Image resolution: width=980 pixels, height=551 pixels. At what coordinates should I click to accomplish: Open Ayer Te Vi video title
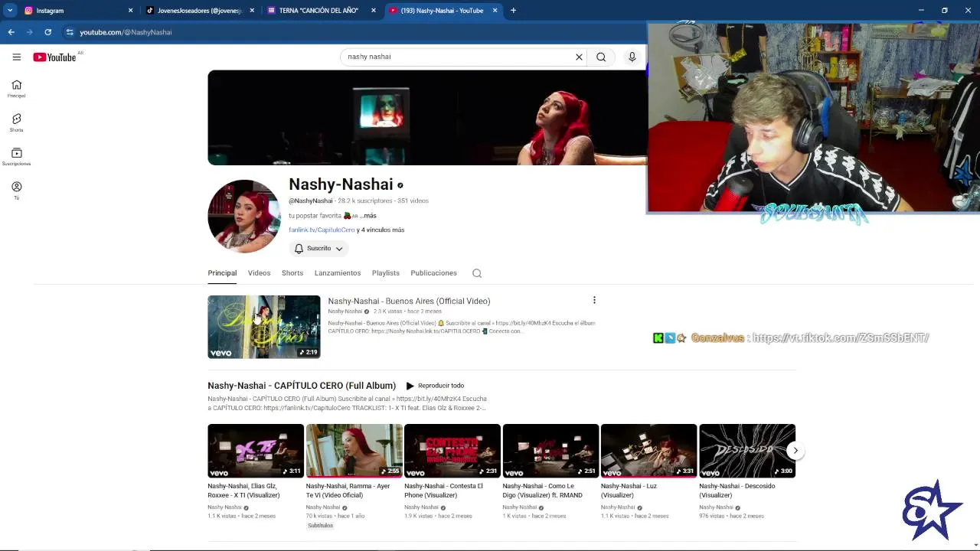coord(348,491)
